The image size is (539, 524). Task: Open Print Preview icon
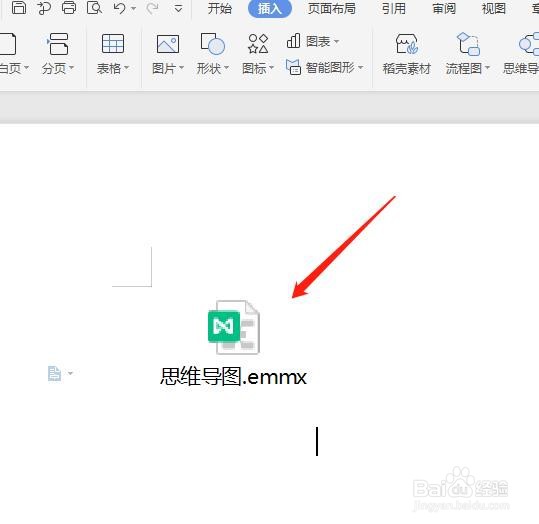tap(94, 8)
